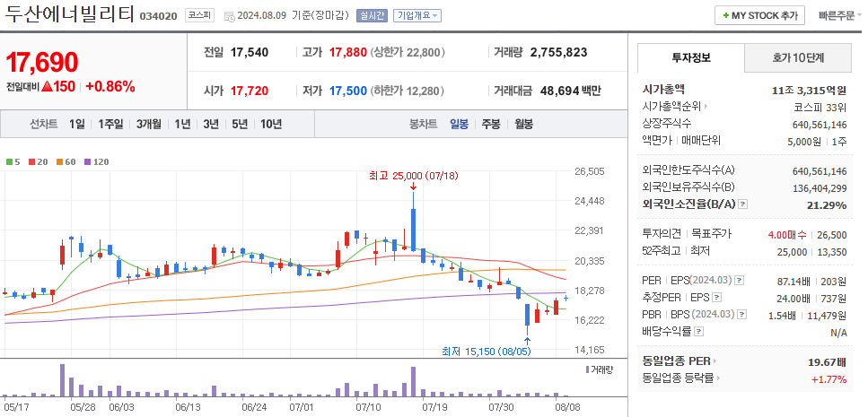Click the 코스피 33위 ranking value
Viewport: 868px width, 417px height.
(820, 107)
